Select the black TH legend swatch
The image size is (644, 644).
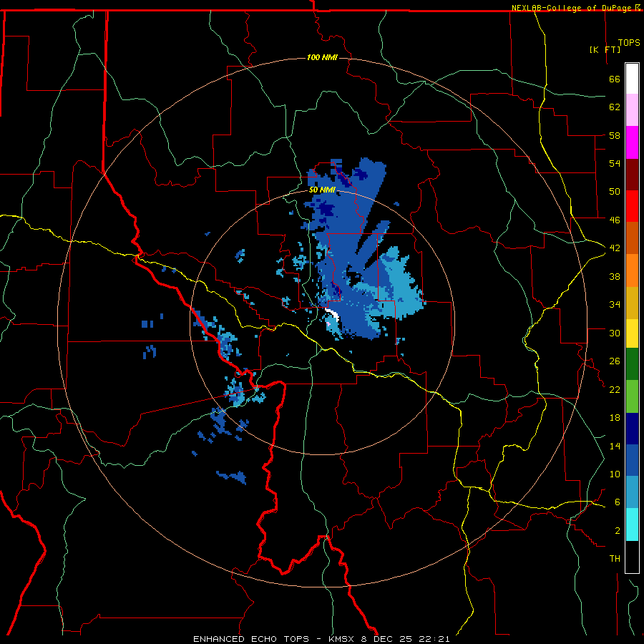pyautogui.click(x=632, y=557)
